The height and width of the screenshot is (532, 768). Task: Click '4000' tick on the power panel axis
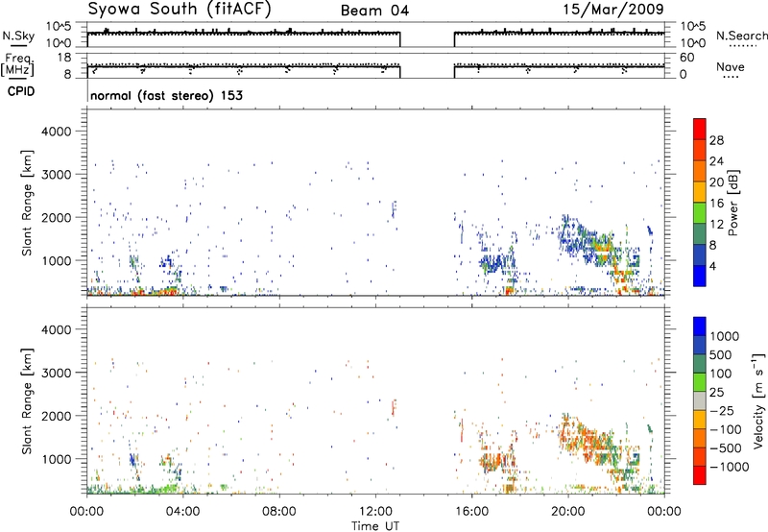pos(56,132)
